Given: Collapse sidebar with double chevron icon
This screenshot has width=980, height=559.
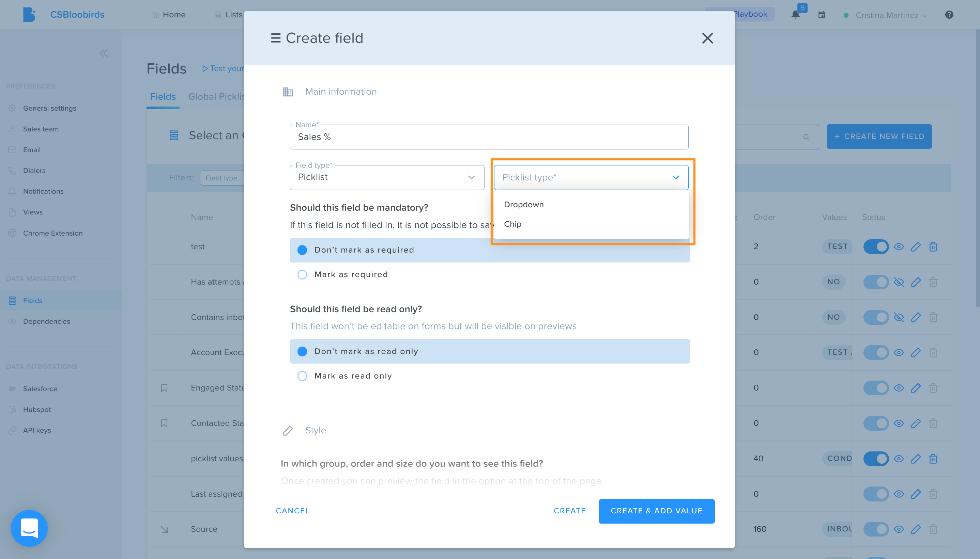Looking at the screenshot, I should pyautogui.click(x=104, y=53).
